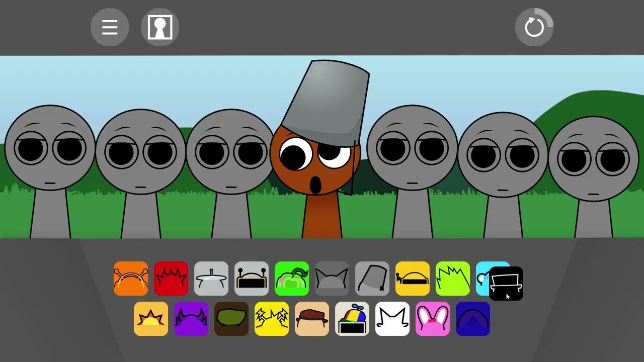Choose the purple horned character icon
644x362 pixels.
point(191,319)
